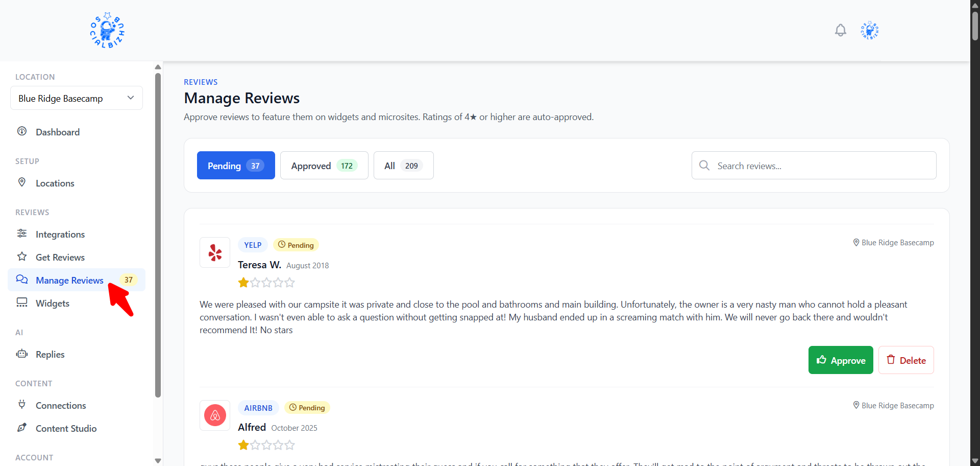Click the Social Biz logo in header
The width and height of the screenshot is (980, 466).
pyautogui.click(x=107, y=30)
